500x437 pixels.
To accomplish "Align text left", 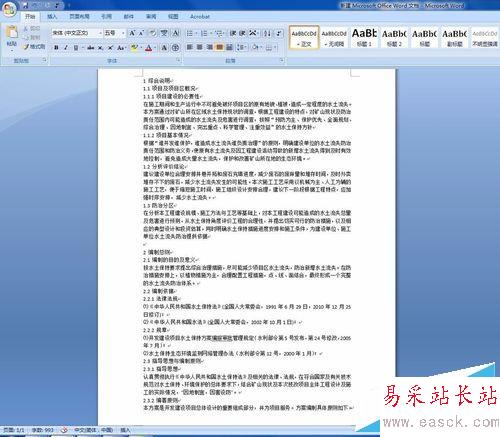I will 190,47.
